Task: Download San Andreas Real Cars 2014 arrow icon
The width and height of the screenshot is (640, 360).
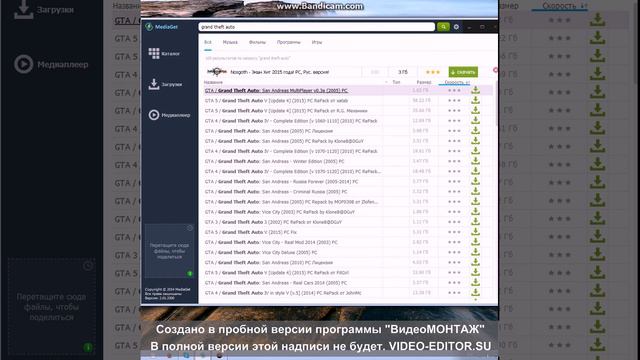Action: (x=476, y=282)
